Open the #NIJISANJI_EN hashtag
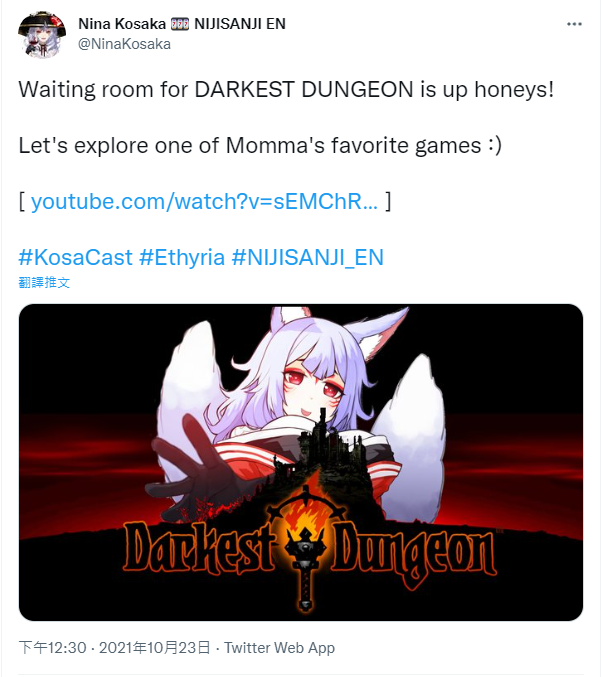The height and width of the screenshot is (677, 603). coord(308,258)
